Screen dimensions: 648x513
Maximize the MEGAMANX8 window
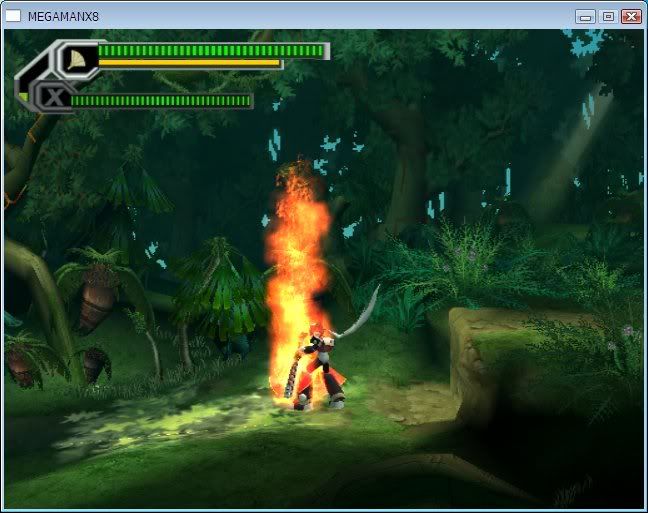[x=608, y=17]
